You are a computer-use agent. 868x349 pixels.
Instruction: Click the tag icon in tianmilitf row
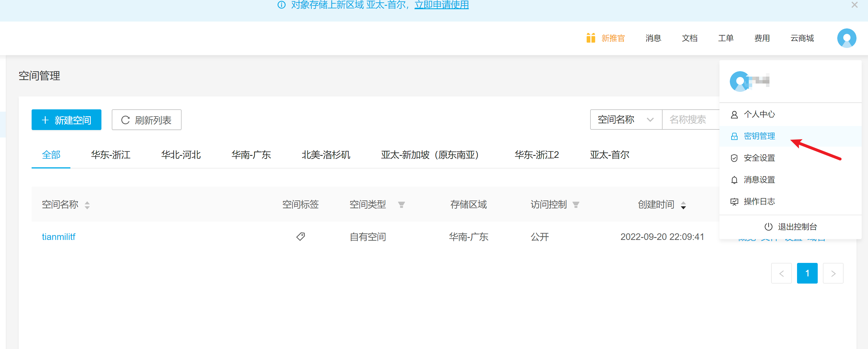click(301, 236)
